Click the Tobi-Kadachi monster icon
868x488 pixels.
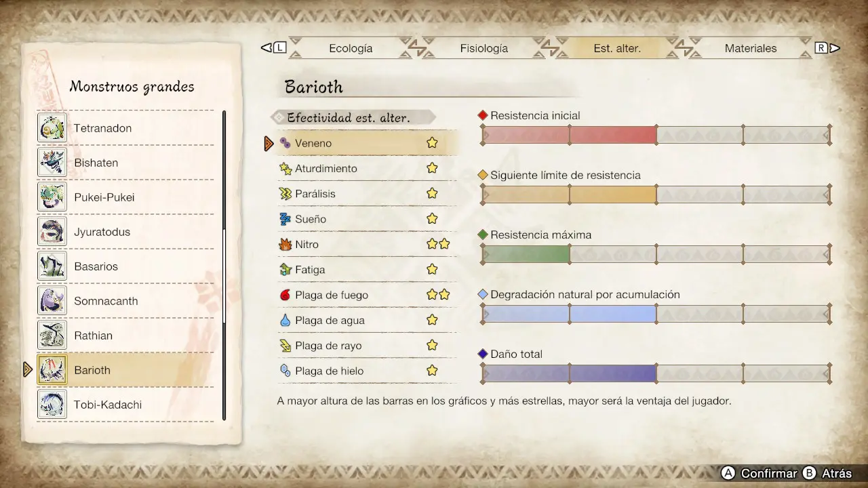[52, 404]
